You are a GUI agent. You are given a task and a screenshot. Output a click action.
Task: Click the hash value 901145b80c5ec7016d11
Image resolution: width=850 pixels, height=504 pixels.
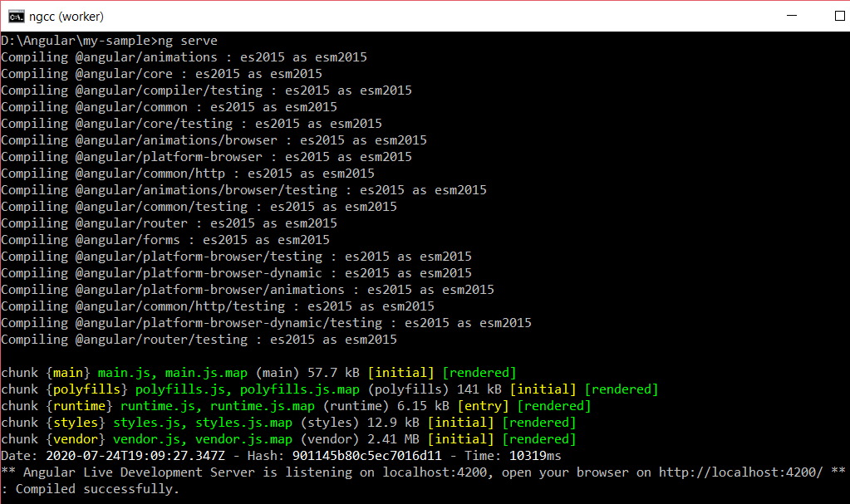point(367,457)
